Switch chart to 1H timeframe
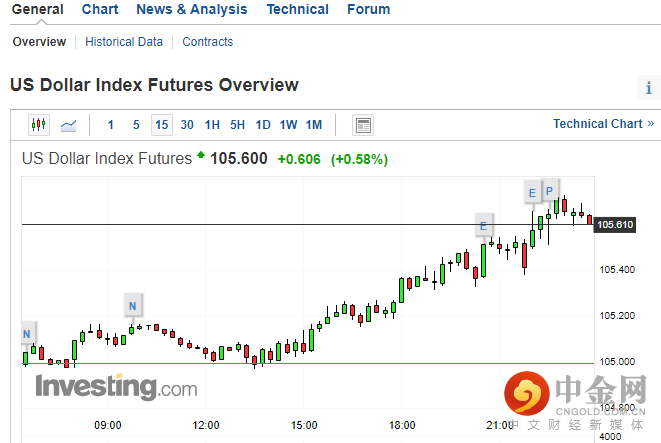The height and width of the screenshot is (443, 661). pyautogui.click(x=212, y=125)
